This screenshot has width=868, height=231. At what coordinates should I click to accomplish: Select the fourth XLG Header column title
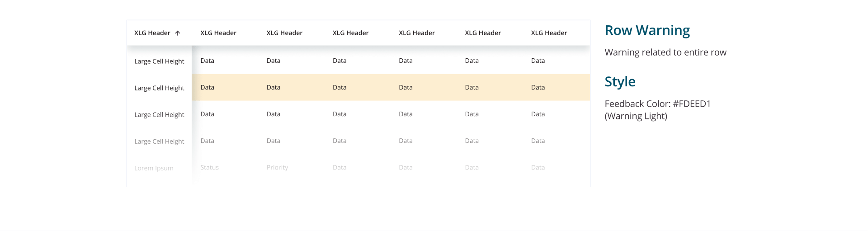coord(350,33)
